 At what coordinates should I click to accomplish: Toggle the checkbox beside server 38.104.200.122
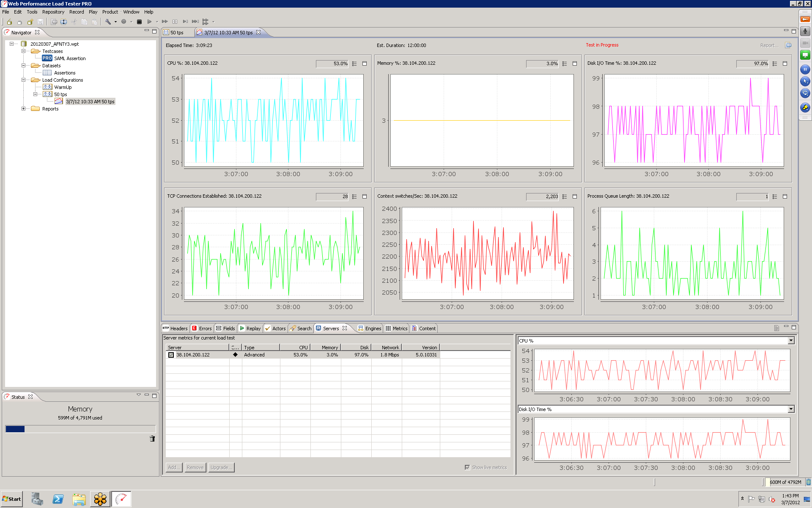click(x=171, y=355)
